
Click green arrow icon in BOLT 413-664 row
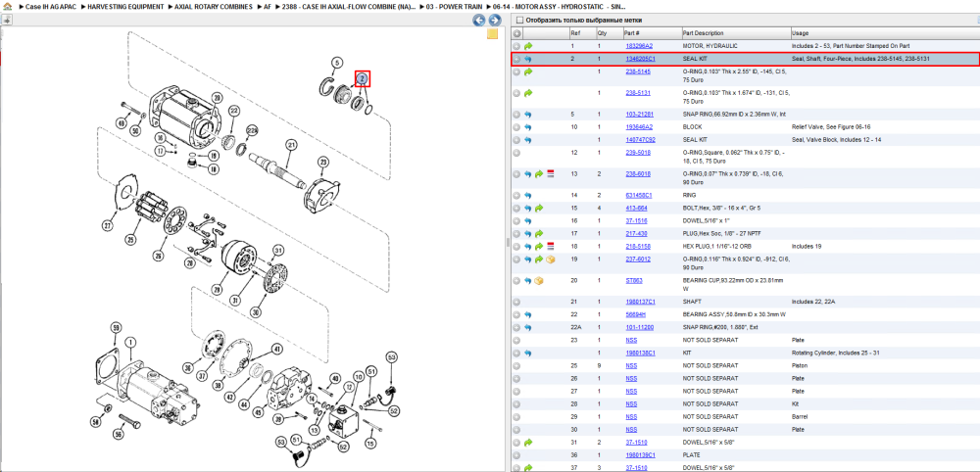tap(539, 208)
